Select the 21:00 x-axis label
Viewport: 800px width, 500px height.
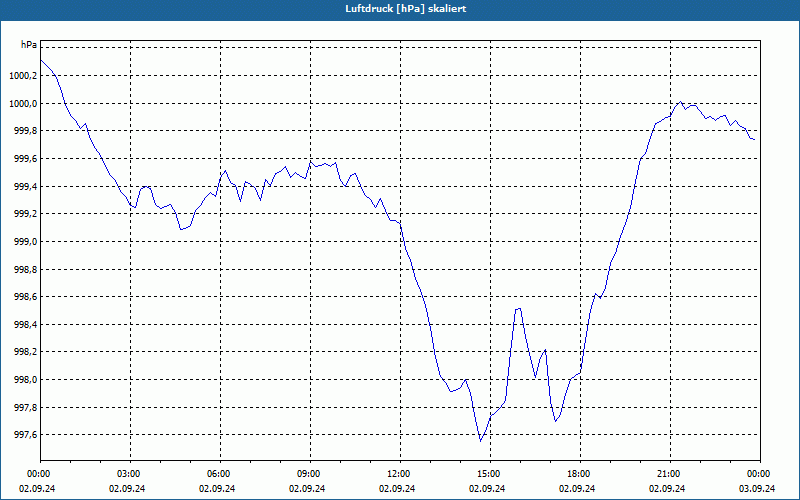[x=668, y=474]
